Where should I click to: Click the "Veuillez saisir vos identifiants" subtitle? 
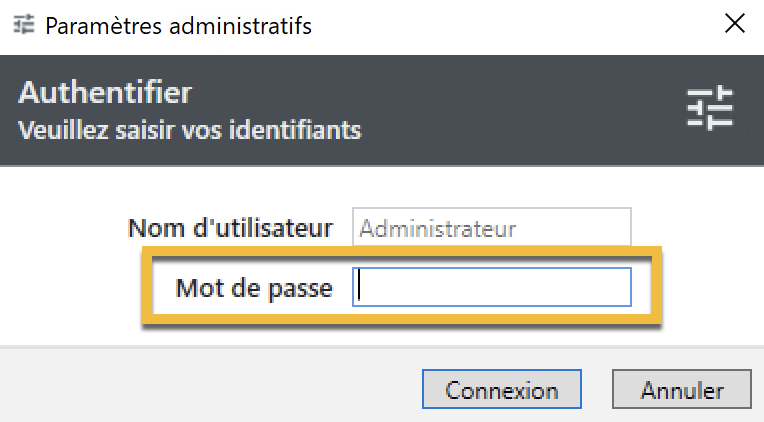(190, 130)
